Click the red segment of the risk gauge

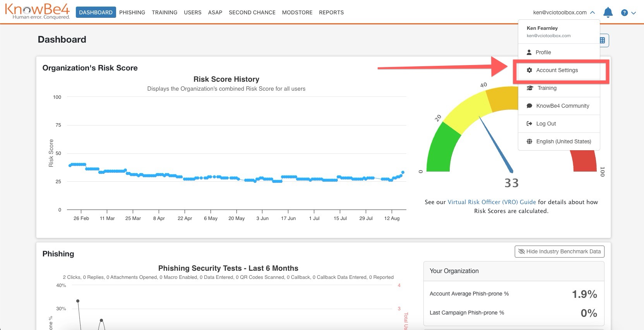[x=585, y=161]
